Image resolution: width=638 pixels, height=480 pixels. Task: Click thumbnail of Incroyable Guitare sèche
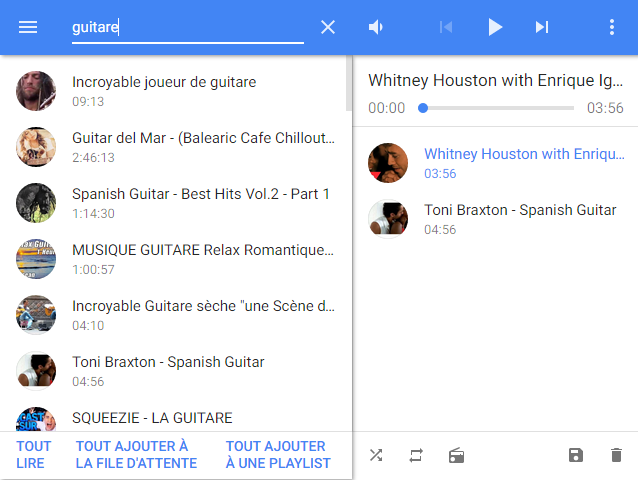pyautogui.click(x=36, y=315)
